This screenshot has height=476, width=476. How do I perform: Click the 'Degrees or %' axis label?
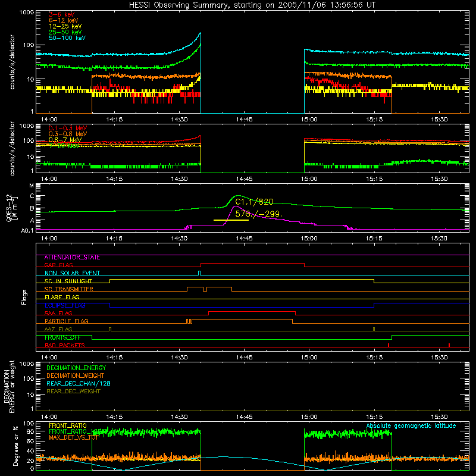(x=15, y=446)
